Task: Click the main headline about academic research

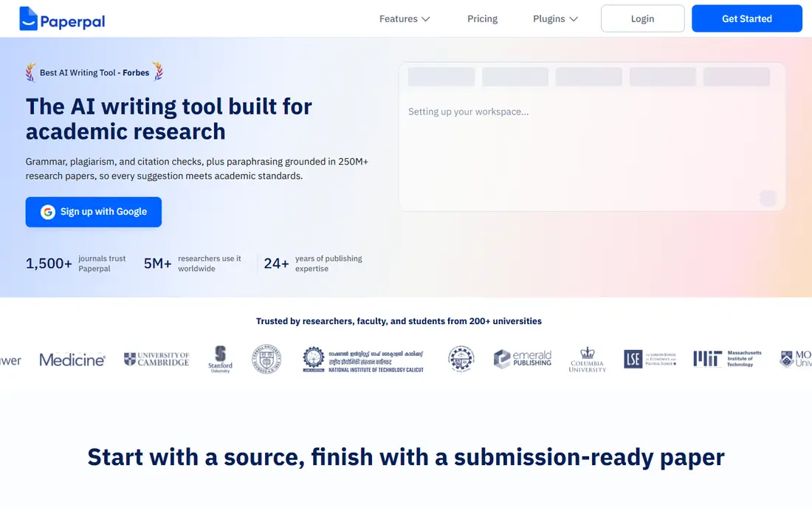Action: point(169,119)
